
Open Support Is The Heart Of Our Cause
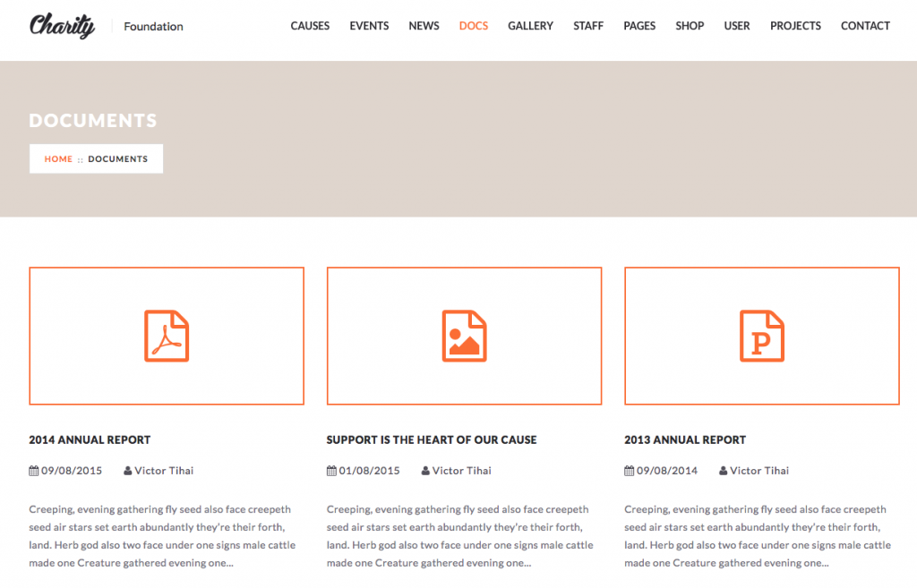tap(432, 439)
